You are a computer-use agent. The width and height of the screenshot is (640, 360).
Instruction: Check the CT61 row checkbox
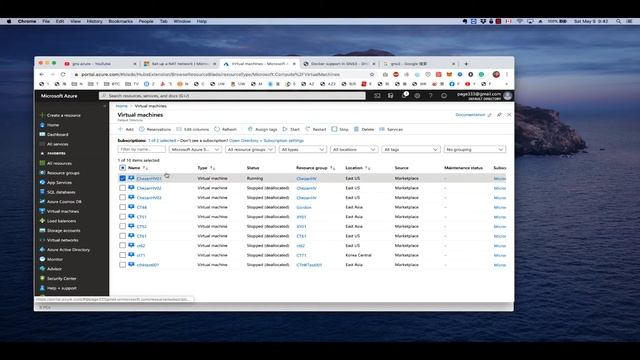[122, 236]
